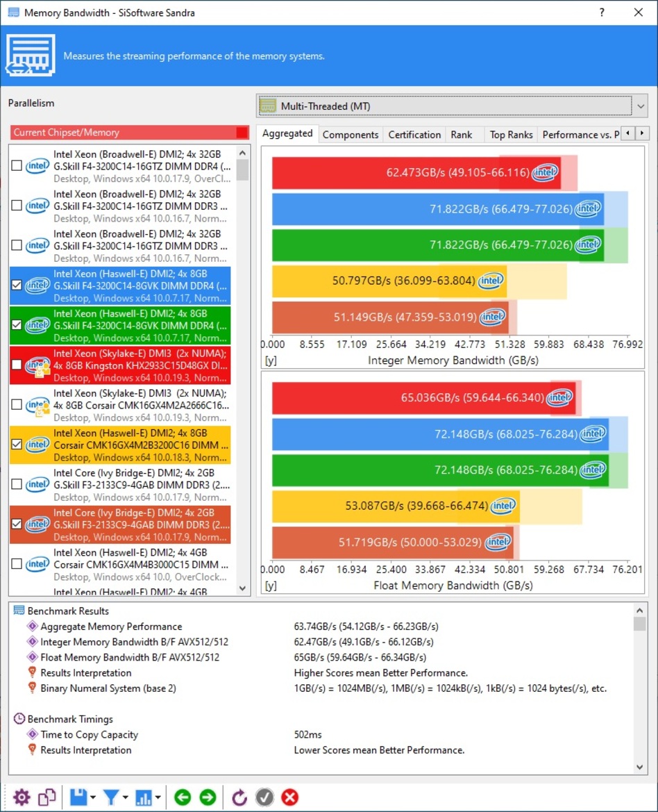Viewport: 658px width, 812px height.
Task: Uncheck the yellow Haswell-E Corsair entry
Action: (17, 445)
